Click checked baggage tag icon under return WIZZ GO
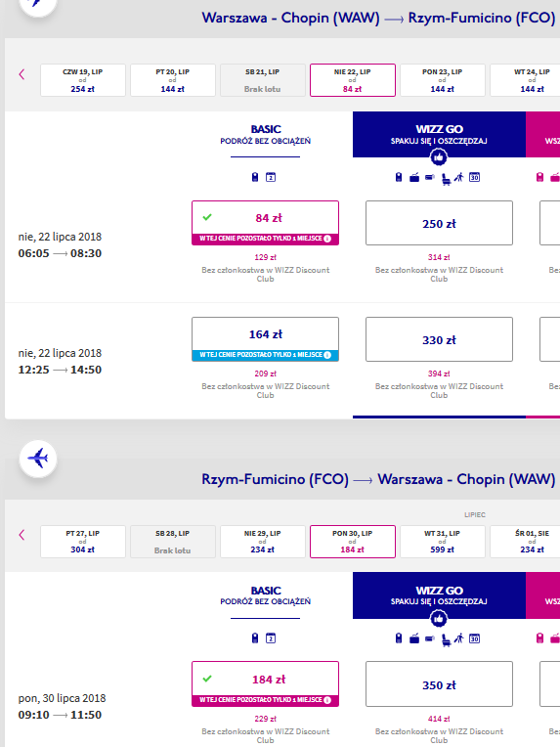 pyautogui.click(x=429, y=638)
